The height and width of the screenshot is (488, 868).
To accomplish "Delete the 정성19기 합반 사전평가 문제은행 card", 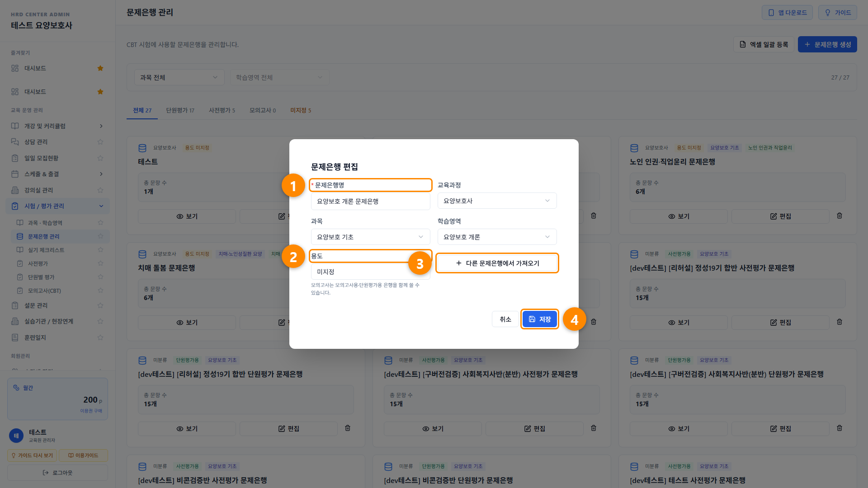I will tap(840, 322).
